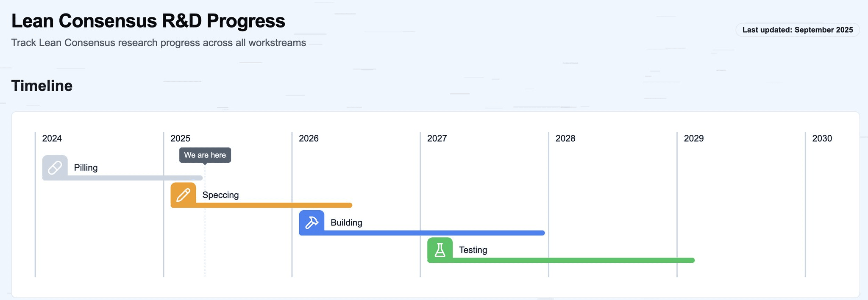The width and height of the screenshot is (868, 300).
Task: Click the 2024 year label
Action: 52,139
